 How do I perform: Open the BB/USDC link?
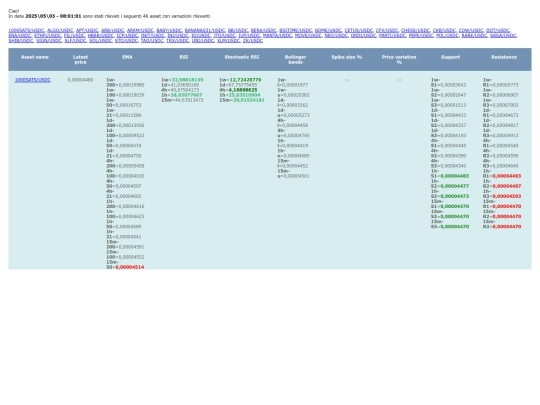click(238, 30)
